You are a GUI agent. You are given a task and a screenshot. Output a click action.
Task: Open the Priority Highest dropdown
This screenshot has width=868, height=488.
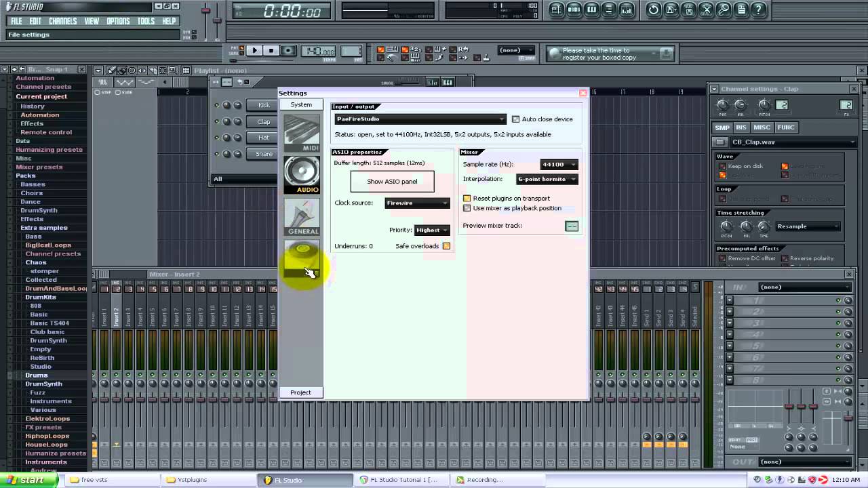432,230
